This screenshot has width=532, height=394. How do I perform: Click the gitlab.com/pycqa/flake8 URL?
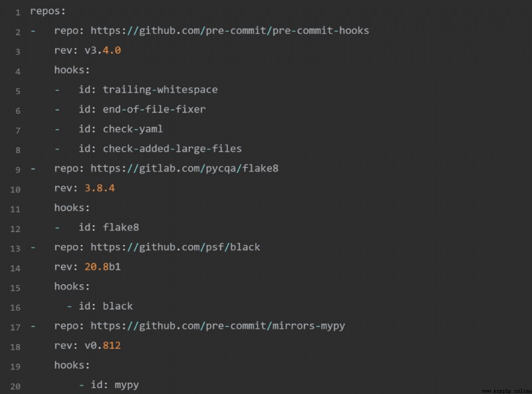pyautogui.click(x=185, y=168)
